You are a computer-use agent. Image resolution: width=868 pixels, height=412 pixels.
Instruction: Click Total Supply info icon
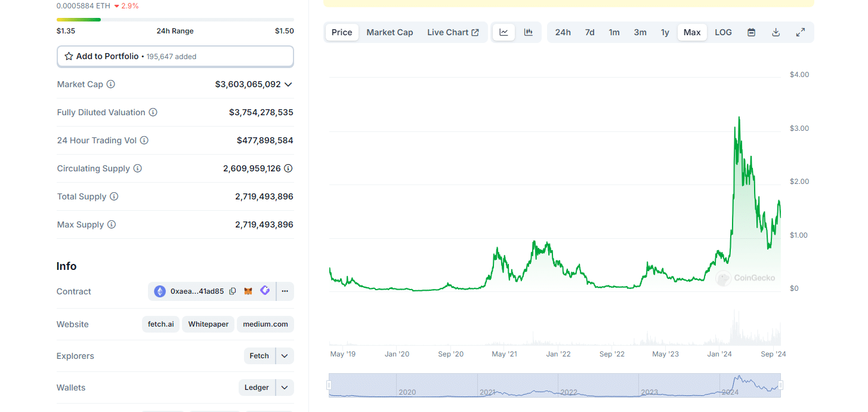click(113, 196)
